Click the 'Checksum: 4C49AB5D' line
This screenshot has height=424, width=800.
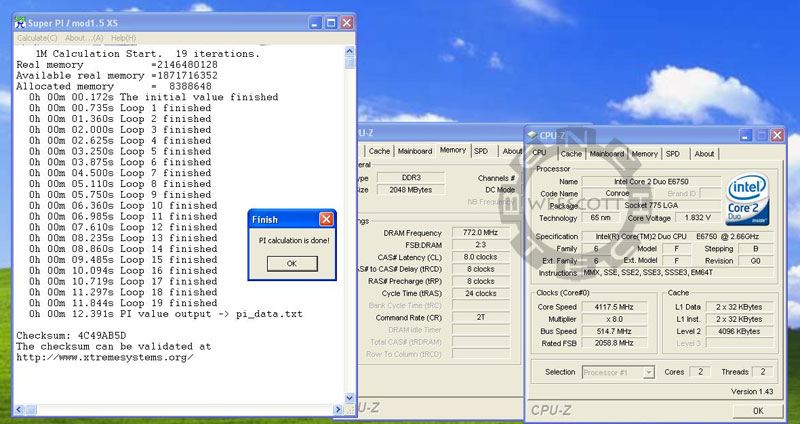(71, 336)
